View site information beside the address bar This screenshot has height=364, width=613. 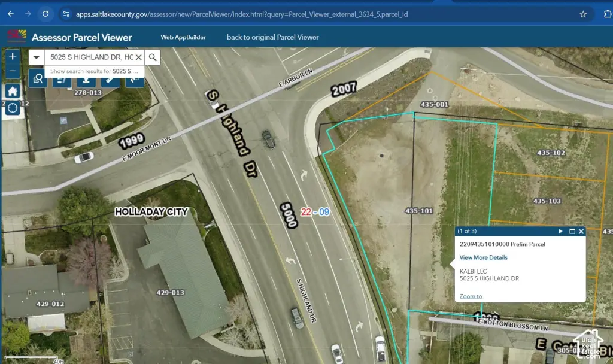click(66, 14)
